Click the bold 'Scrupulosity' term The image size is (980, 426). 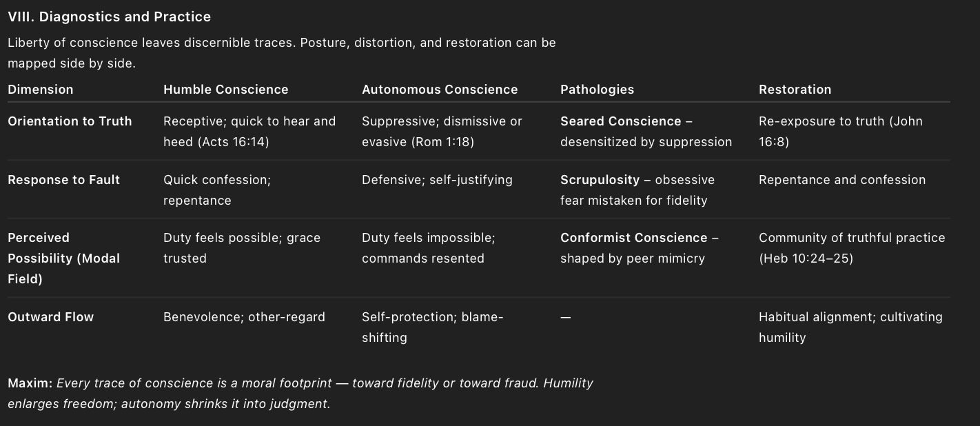[x=600, y=180]
